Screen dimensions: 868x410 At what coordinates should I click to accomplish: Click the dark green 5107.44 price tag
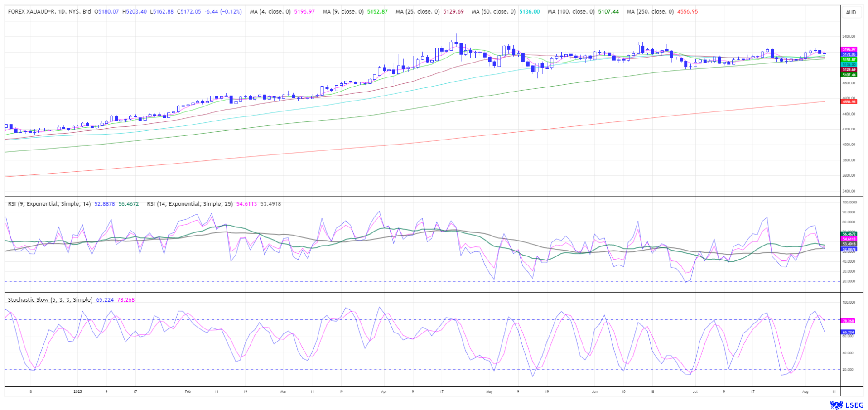(849, 75)
